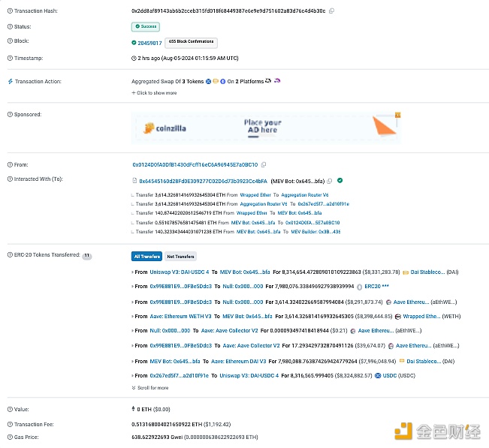This screenshot has height=448, width=489.
Task: Open the MEV Builder: 0x3B...436 link
Action: [315, 232]
